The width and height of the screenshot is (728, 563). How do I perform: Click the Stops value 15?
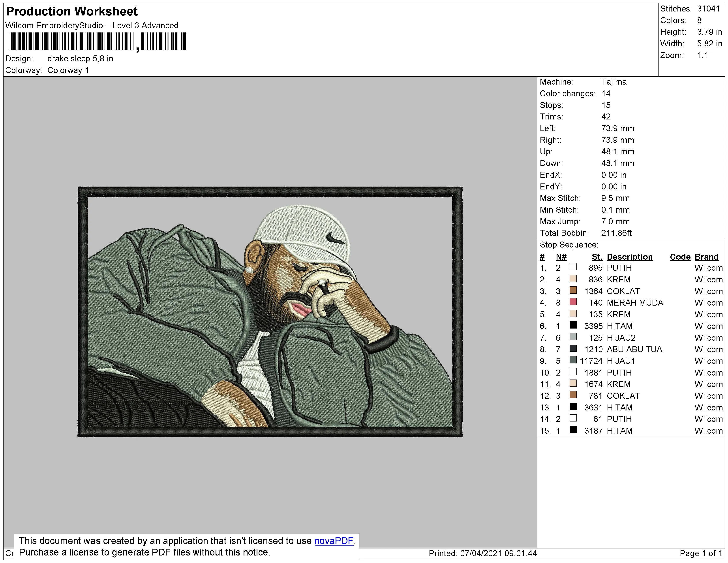606,105
